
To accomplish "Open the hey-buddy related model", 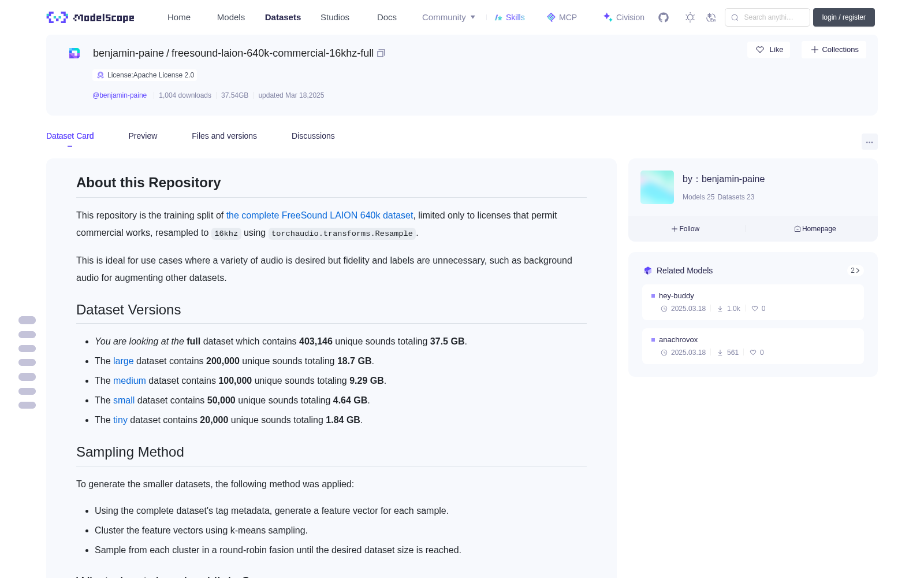I will 676,296.
